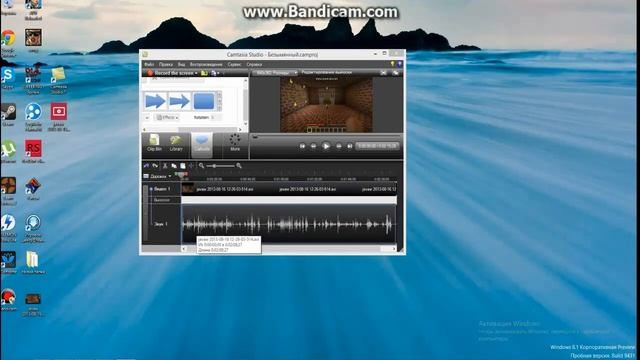Select the Звук 1 audio track label
640x360 pixels.
[160, 224]
